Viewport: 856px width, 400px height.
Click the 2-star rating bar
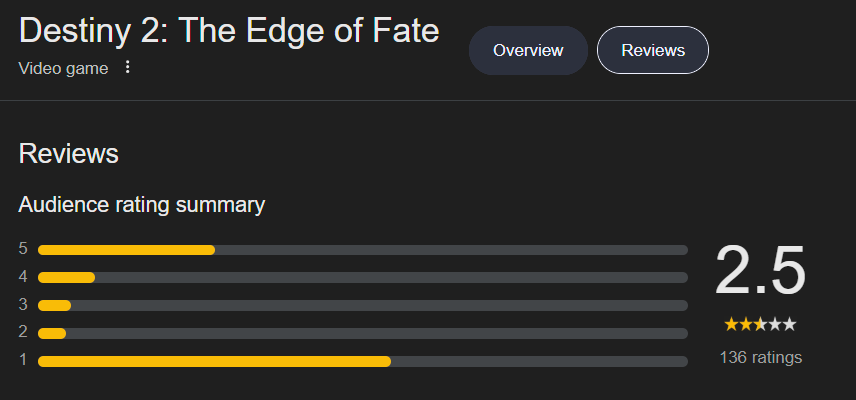[362, 333]
